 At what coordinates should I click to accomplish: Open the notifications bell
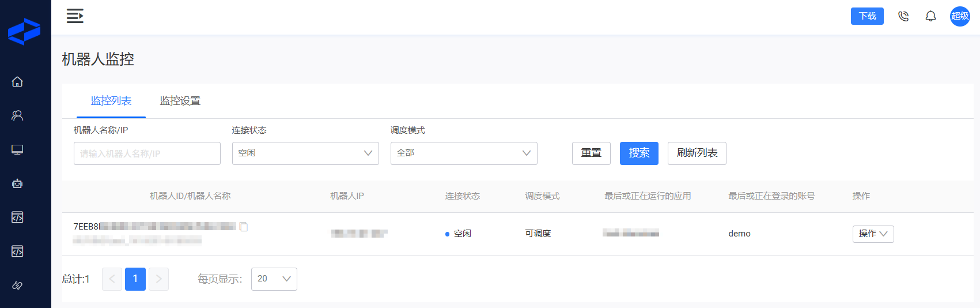point(930,16)
